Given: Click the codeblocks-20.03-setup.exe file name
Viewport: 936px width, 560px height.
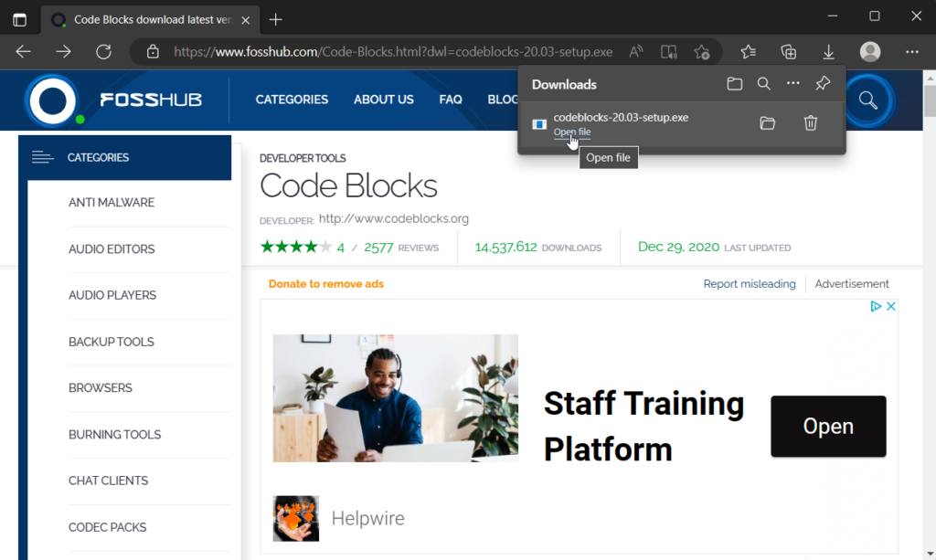Looking at the screenshot, I should pyautogui.click(x=621, y=118).
